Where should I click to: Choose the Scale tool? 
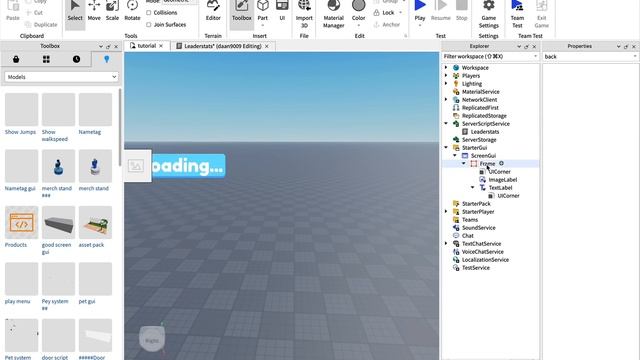(112, 12)
